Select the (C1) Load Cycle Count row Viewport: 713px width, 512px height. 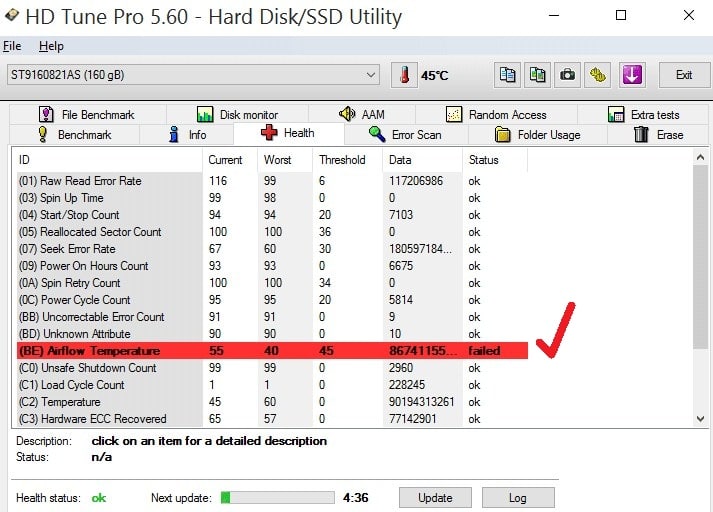coord(272,385)
